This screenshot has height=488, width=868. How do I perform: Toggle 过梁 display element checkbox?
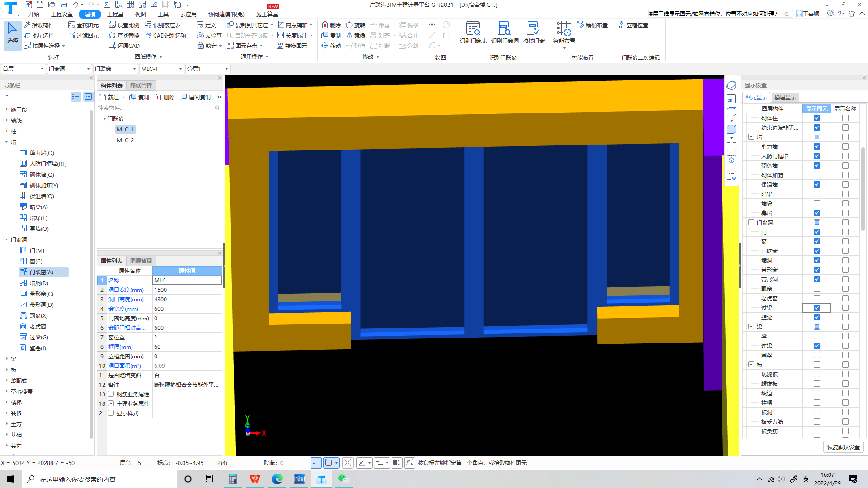pos(817,308)
